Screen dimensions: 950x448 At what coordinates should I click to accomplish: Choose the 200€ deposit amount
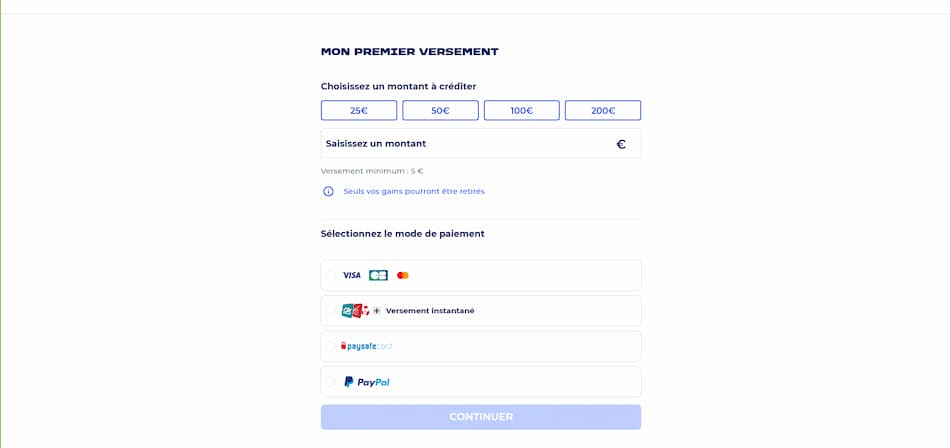[x=603, y=110]
